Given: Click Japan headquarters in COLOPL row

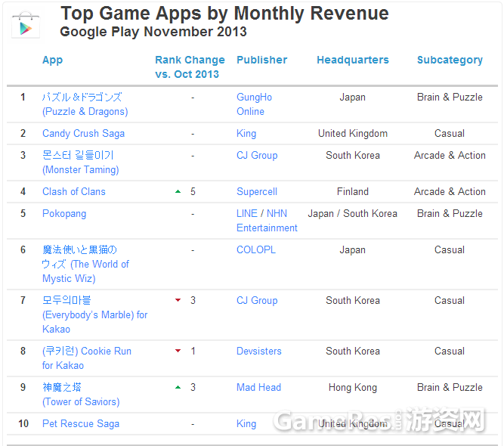Looking at the screenshot, I should [x=353, y=250].
